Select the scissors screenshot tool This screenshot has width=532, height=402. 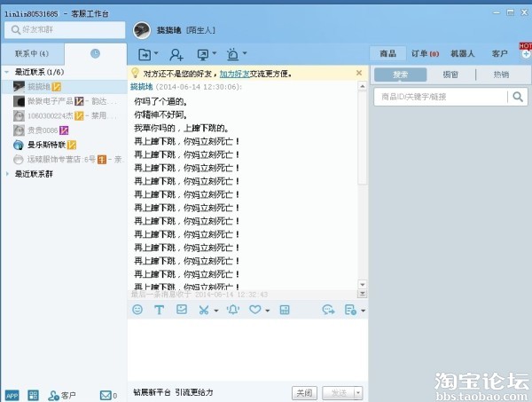[x=204, y=310]
